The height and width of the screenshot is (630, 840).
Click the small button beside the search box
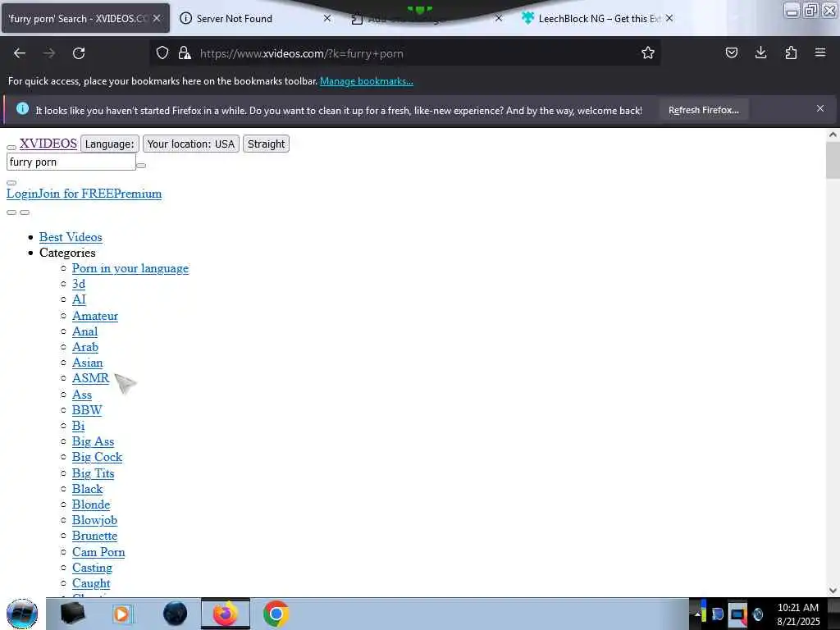point(141,165)
